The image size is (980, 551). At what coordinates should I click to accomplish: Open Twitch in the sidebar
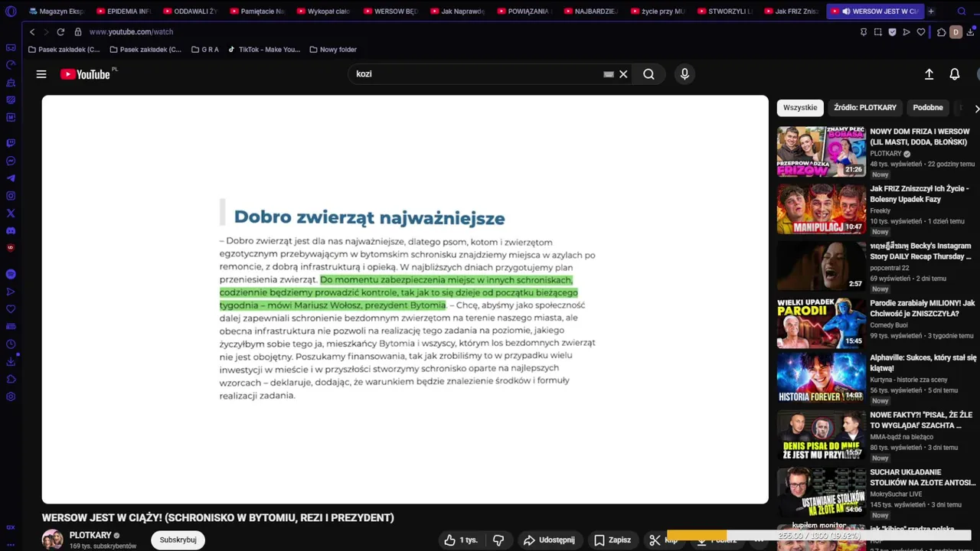(x=11, y=143)
